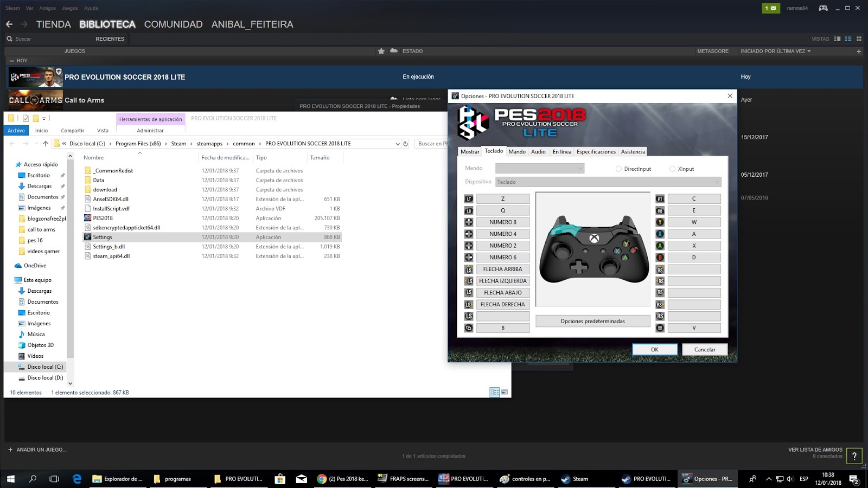This screenshot has height=488, width=868.
Task: Open VER LISTA DE AMIGOS
Action: coord(815,450)
